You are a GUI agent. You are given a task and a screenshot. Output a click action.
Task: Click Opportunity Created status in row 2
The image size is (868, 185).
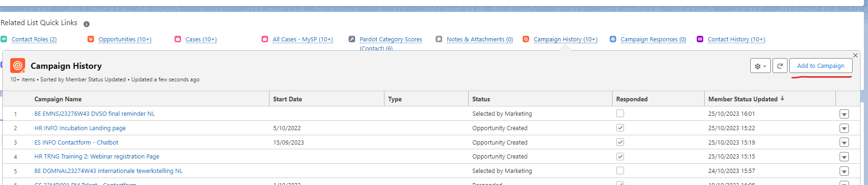pos(500,128)
